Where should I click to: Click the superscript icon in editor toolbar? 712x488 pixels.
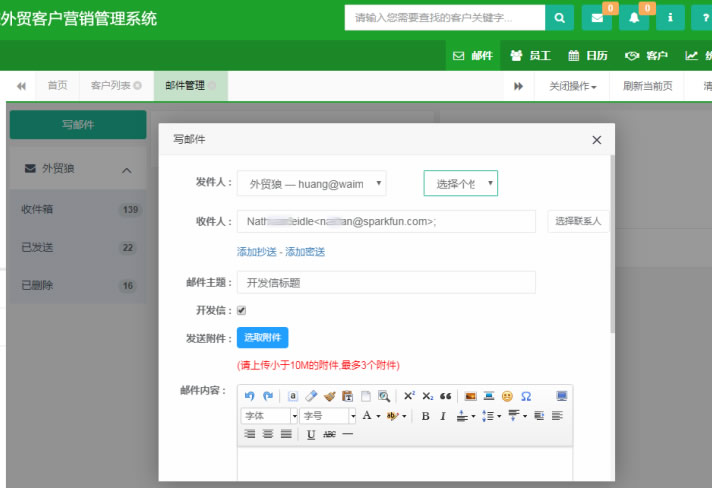pyautogui.click(x=409, y=396)
